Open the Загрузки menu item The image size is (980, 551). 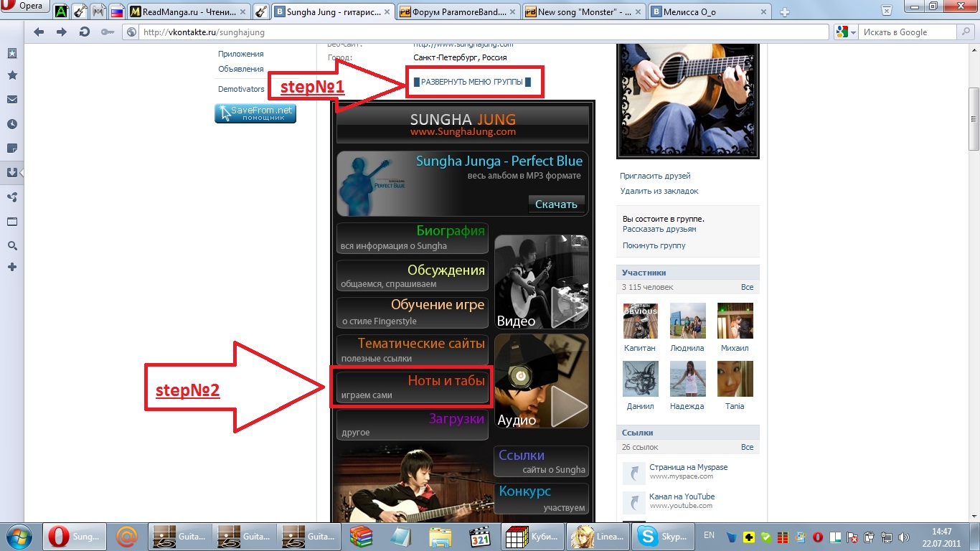pyautogui.click(x=413, y=425)
